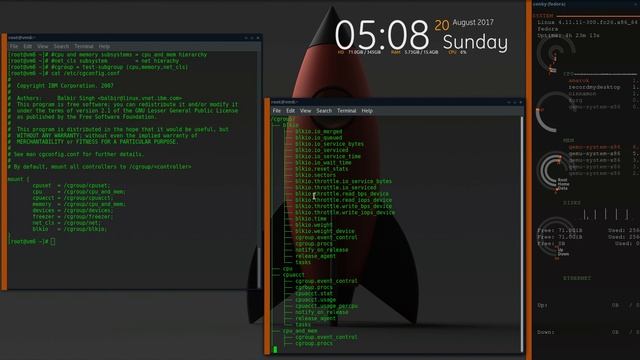Click the blkio.io_merged tree entry
The width and height of the screenshot is (640, 360).
coord(319,131)
